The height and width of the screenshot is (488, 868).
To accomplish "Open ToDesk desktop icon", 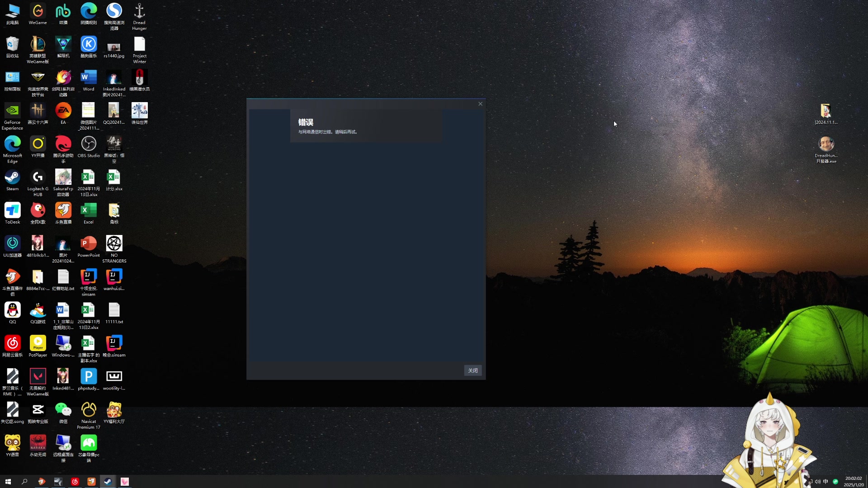I will point(12,211).
